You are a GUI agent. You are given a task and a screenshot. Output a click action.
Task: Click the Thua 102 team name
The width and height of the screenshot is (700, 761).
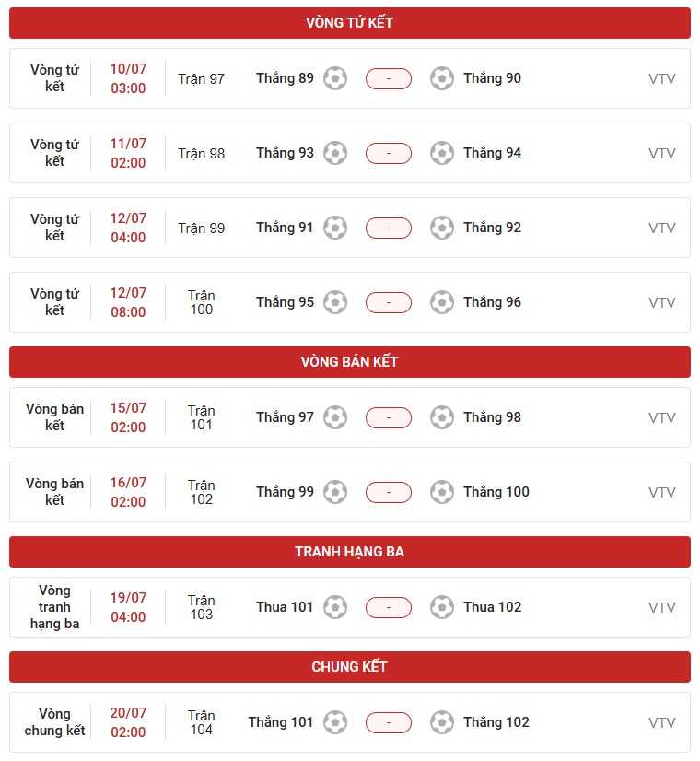tap(493, 607)
